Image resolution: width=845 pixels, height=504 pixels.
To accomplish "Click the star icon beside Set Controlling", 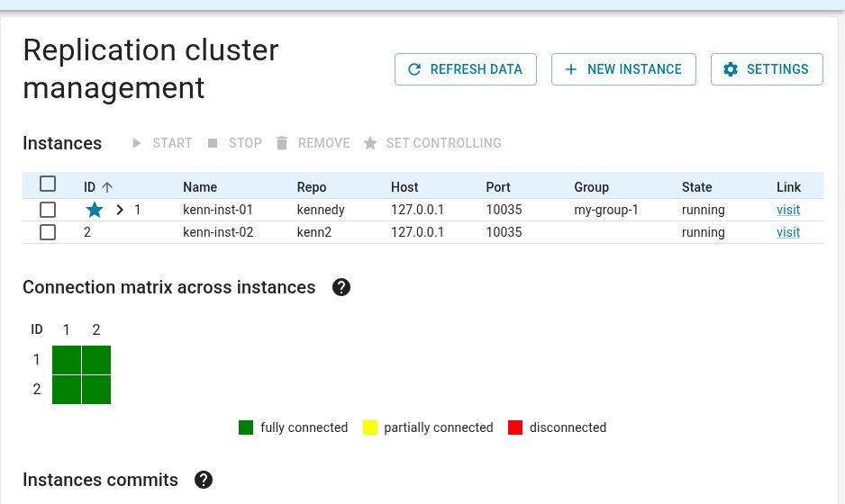I will pos(370,143).
